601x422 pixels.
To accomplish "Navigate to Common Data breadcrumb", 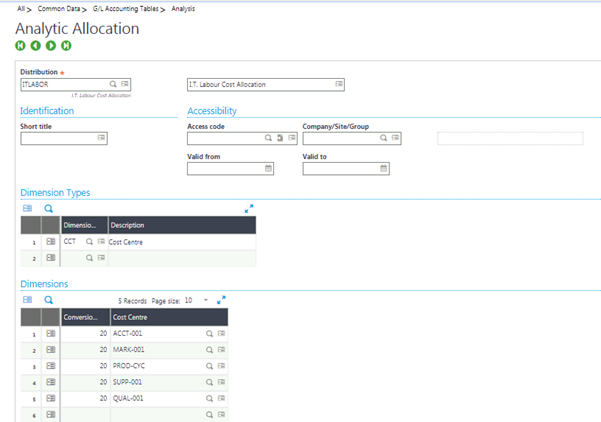I will point(60,8).
